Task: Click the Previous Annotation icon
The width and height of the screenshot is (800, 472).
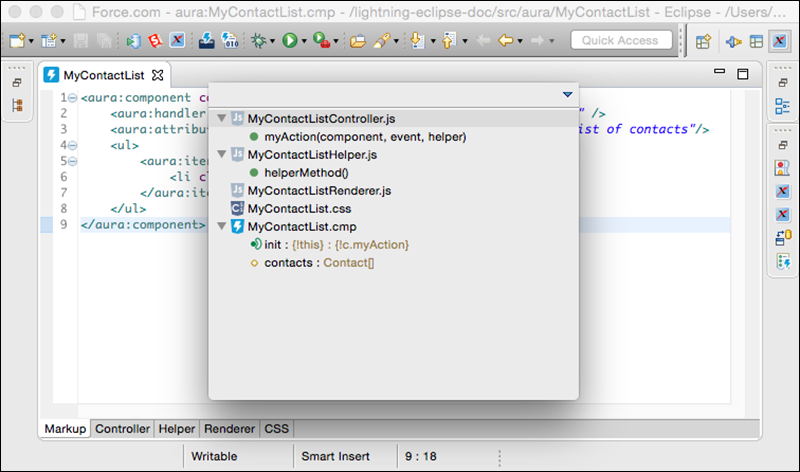Action: pos(448,40)
